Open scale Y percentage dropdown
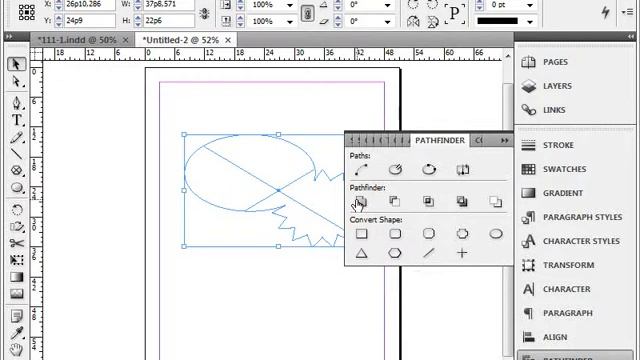640x360 pixels. tap(289, 21)
